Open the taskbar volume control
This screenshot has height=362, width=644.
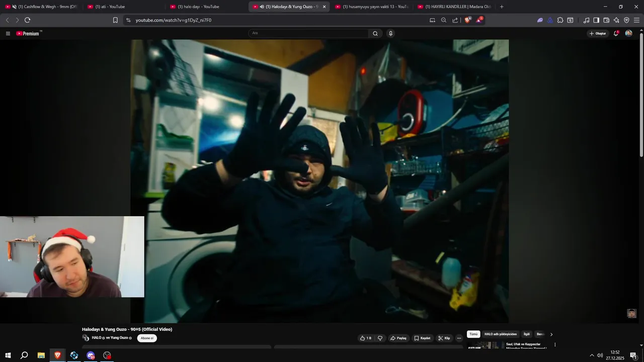[x=600, y=355]
